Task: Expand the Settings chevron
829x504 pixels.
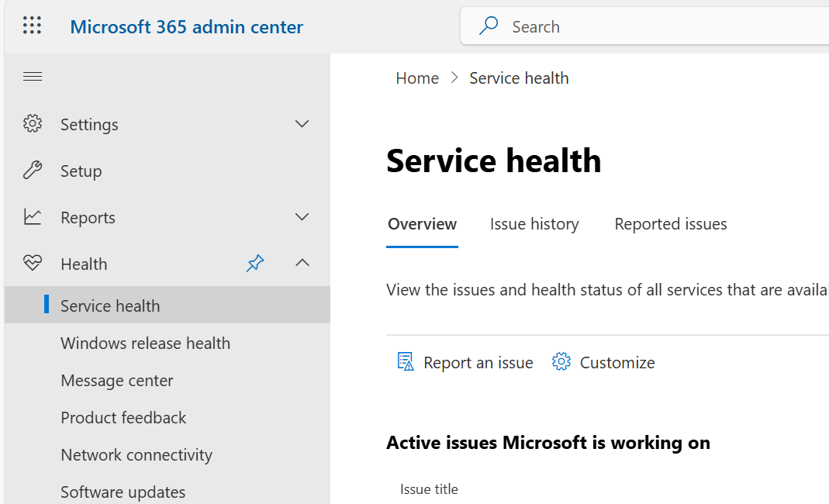Action: click(x=302, y=124)
